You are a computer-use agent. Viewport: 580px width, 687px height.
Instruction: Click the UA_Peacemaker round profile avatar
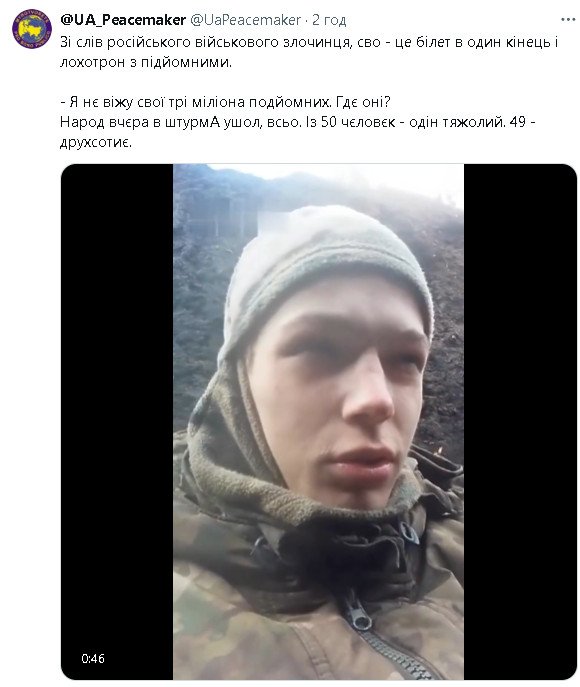click(x=32, y=28)
